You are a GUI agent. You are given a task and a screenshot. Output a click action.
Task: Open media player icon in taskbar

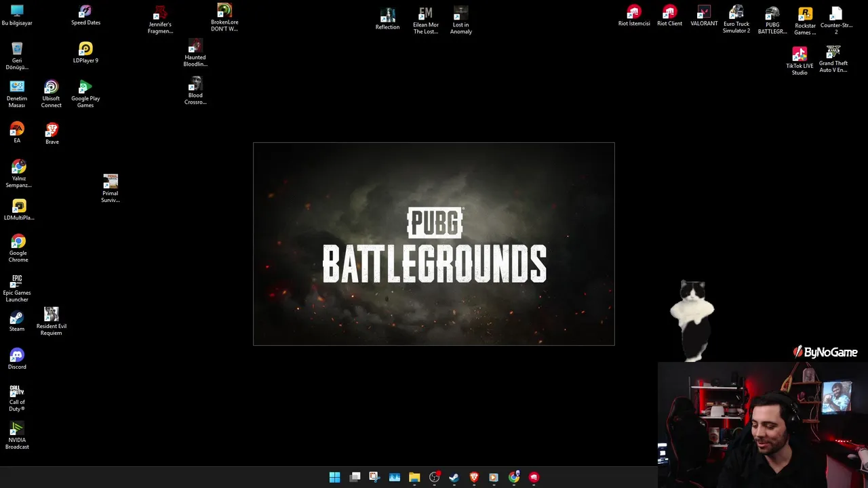(494, 477)
